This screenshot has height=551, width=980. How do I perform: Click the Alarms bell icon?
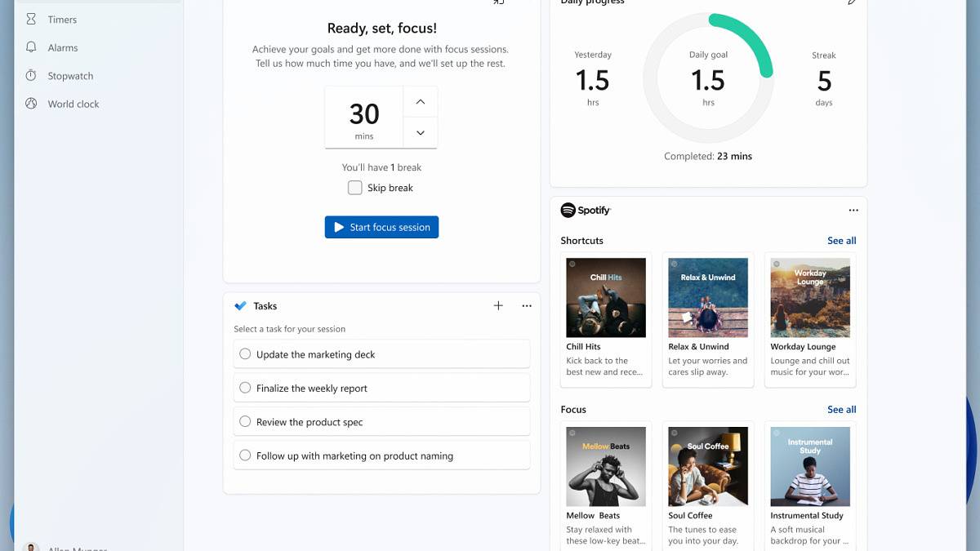point(31,47)
